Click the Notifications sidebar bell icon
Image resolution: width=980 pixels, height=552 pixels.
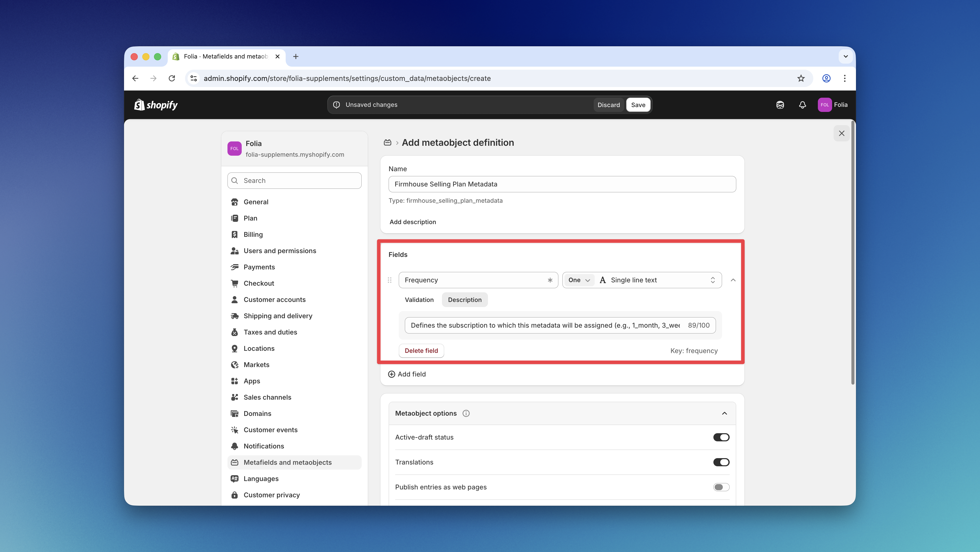click(x=234, y=446)
